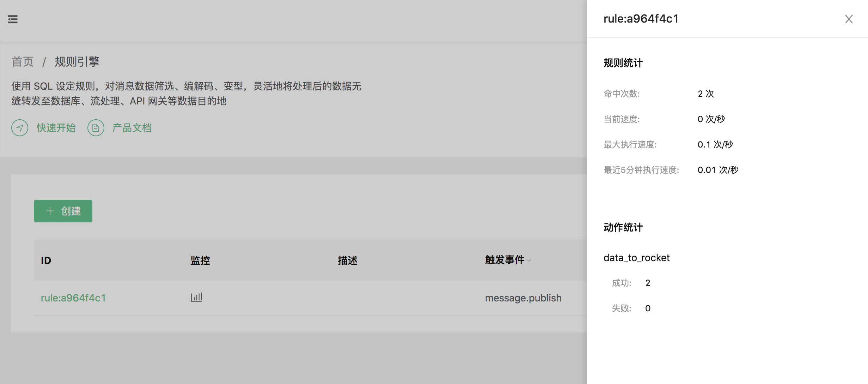Click the 成功 count label
This screenshot has width=868, height=384.
(622, 283)
